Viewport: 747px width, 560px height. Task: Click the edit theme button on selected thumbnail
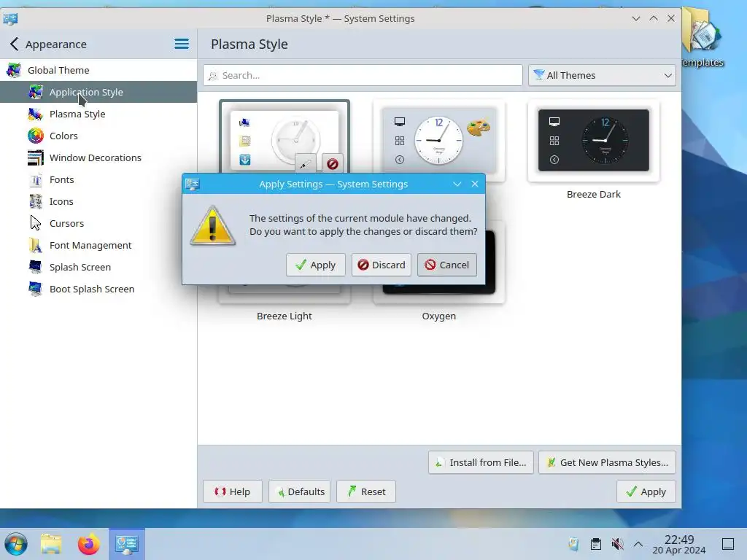(x=305, y=164)
